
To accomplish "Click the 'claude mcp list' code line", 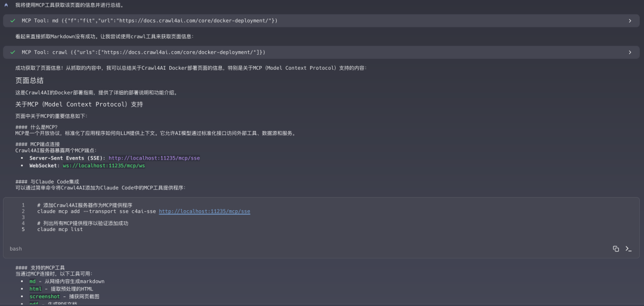I will point(60,229).
